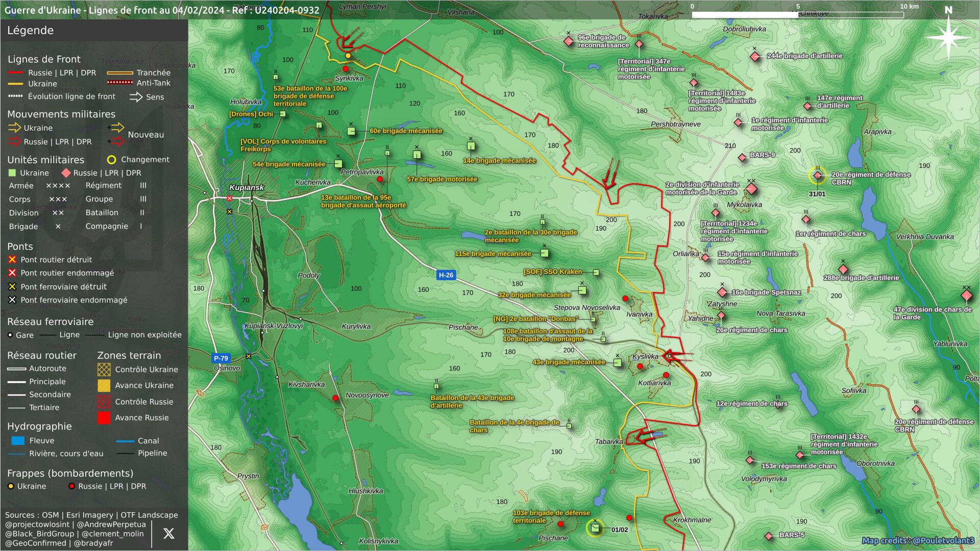This screenshot has height=551, width=980.
Task: Select the destroyed railway bridge marker near Osinovo
Action: [x=249, y=356]
